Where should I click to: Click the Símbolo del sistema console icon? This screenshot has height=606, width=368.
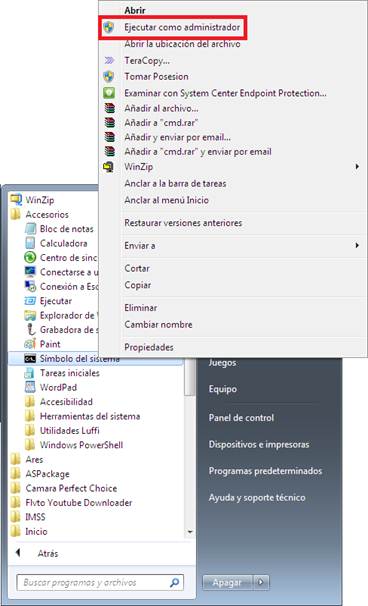pos(30,358)
